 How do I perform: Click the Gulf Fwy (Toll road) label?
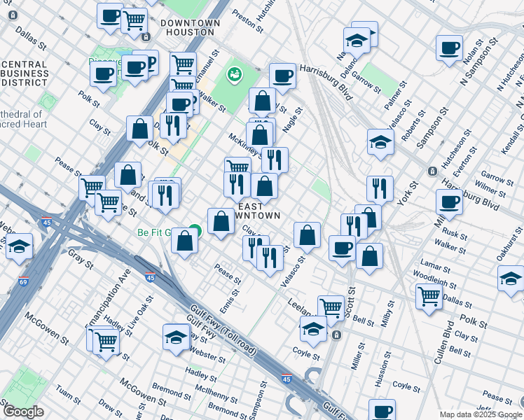coord(223,330)
